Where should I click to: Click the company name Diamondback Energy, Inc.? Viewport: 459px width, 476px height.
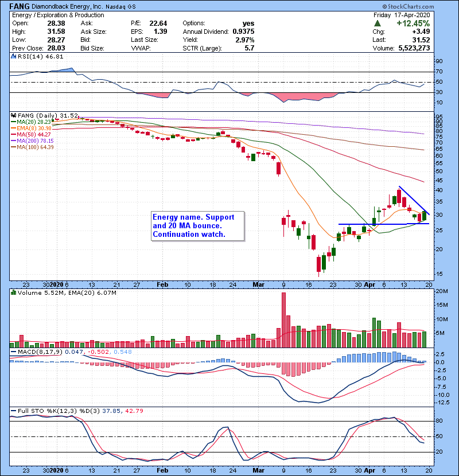click(x=67, y=6)
